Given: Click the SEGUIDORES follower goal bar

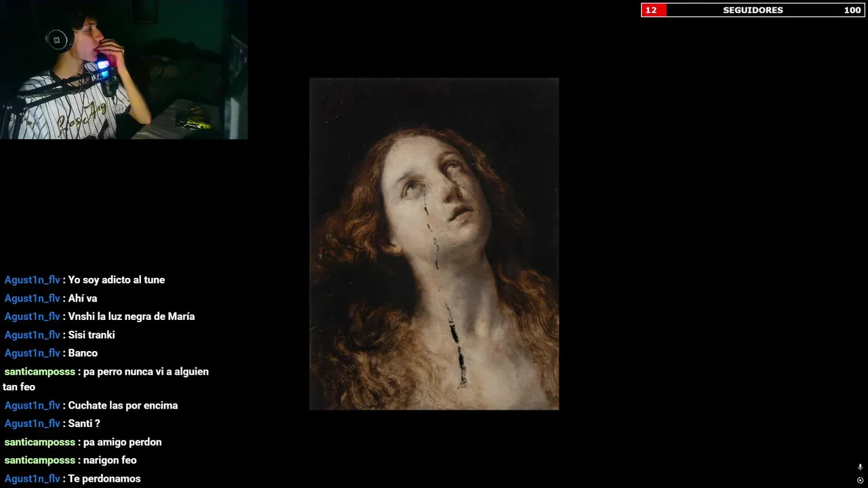Looking at the screenshot, I should tap(753, 10).
